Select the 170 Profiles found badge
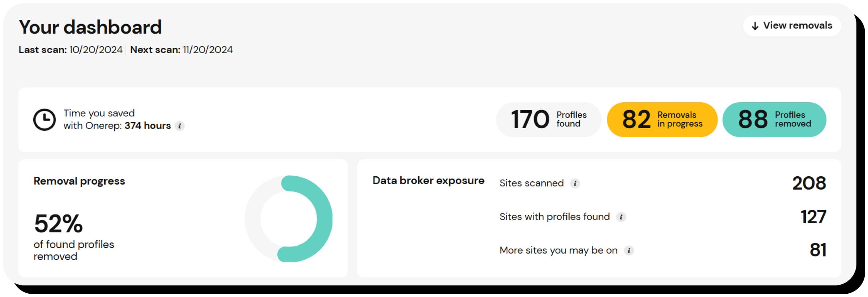This screenshot has height=297, width=868. point(549,120)
